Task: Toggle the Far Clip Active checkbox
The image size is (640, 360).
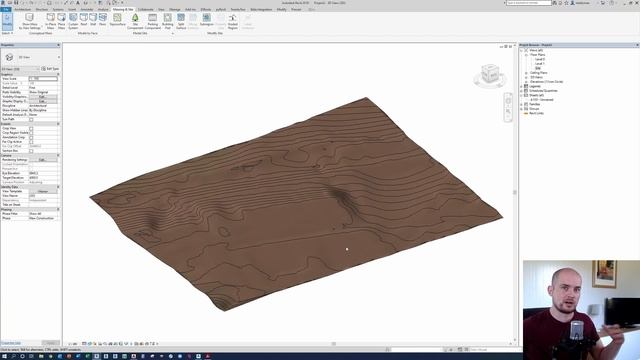Action: tap(31, 142)
